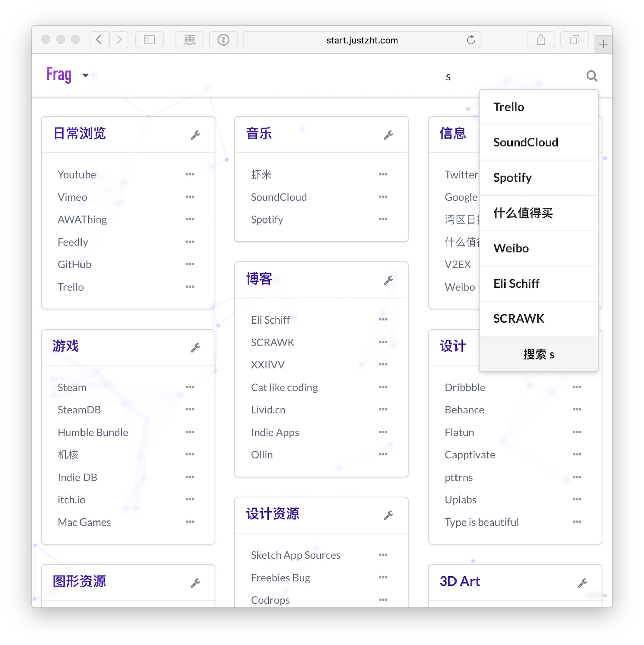The height and width of the screenshot is (645, 644).
Task: Open three-dot options for Humble Bundle
Action: point(190,432)
